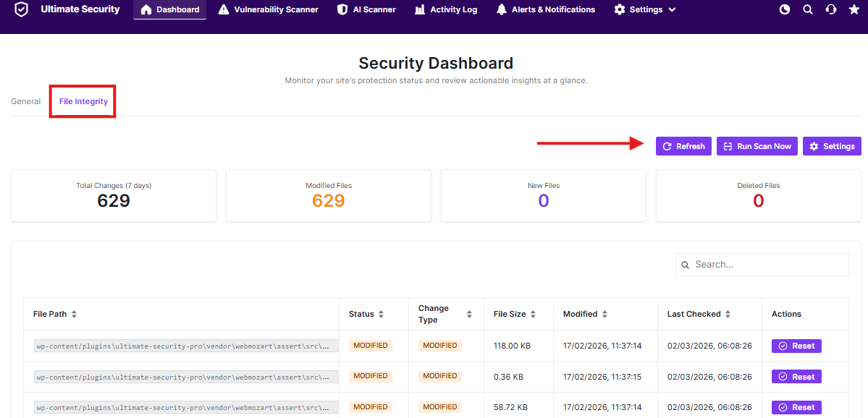
Task: Open the search magnifier icon in the header
Action: tap(807, 9)
